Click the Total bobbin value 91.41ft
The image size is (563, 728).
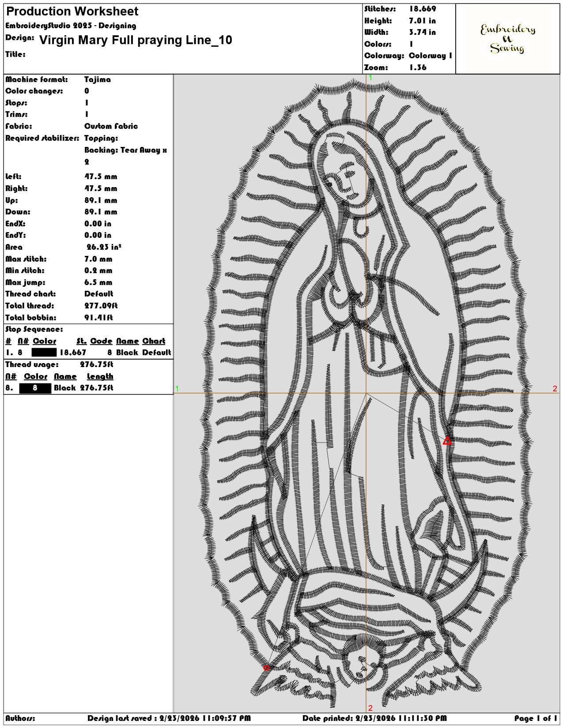98,318
